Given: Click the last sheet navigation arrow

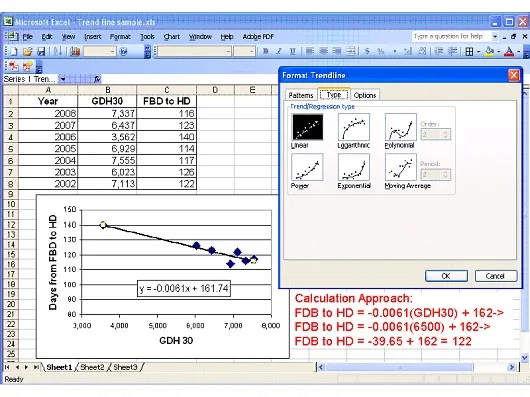Looking at the screenshot, I should tap(36, 367).
